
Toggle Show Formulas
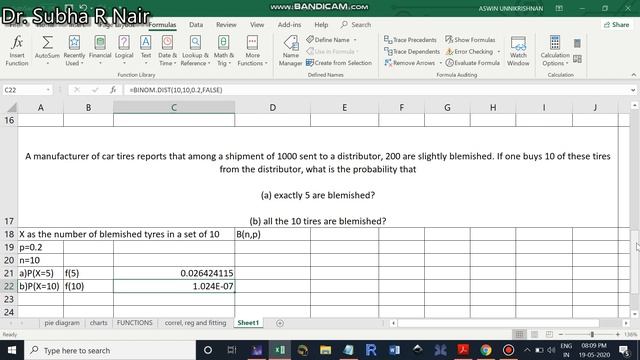click(470, 40)
